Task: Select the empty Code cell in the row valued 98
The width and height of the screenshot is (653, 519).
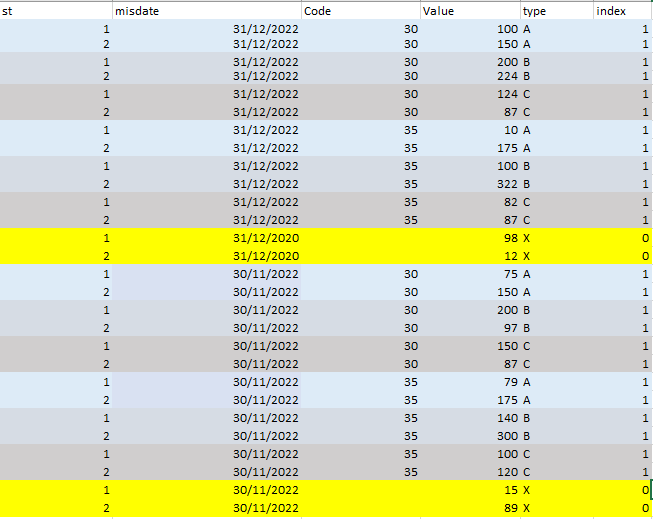Action: (361, 238)
